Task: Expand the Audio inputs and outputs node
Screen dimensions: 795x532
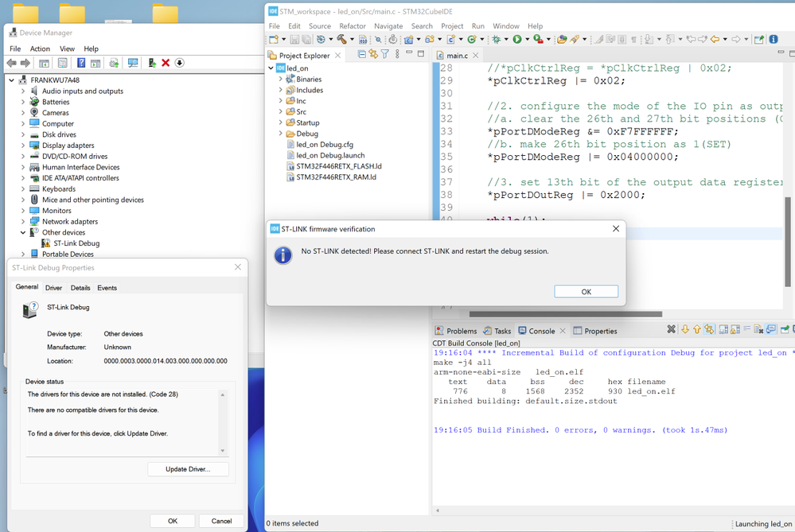Action: (x=23, y=91)
